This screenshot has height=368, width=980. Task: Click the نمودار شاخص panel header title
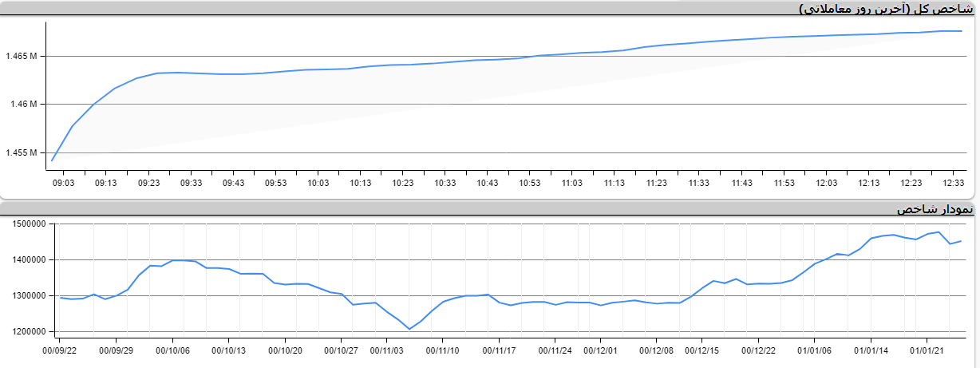click(x=935, y=209)
